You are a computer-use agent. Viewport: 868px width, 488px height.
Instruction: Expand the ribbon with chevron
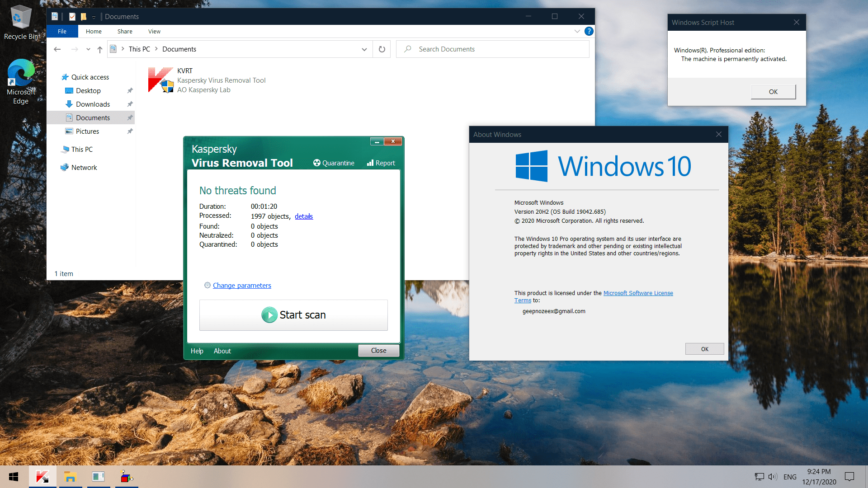pos(577,31)
